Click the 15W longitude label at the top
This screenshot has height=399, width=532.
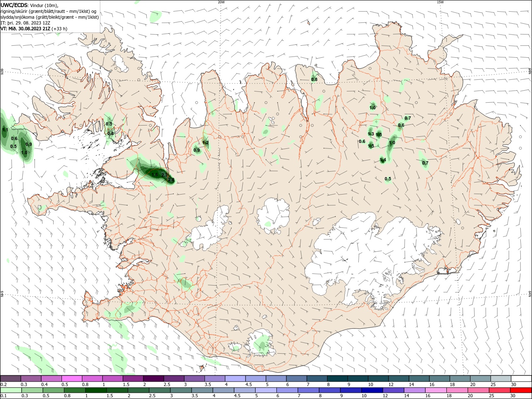coord(440,2)
